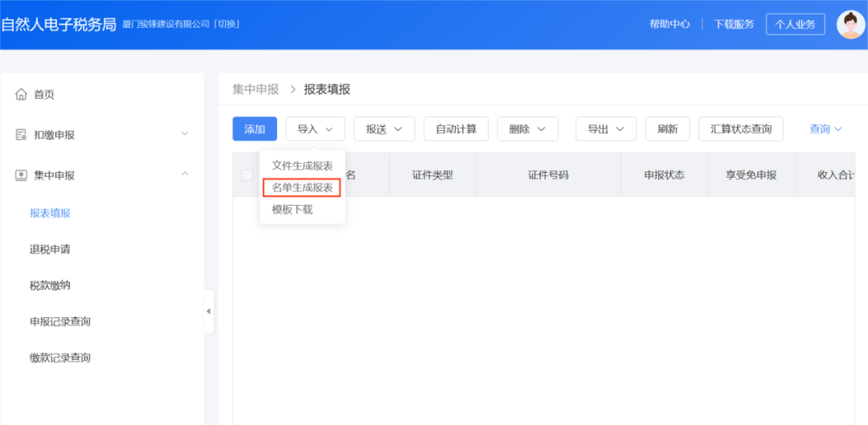Click the 汇算状态查询 button
The width and height of the screenshot is (868, 425).
click(740, 129)
